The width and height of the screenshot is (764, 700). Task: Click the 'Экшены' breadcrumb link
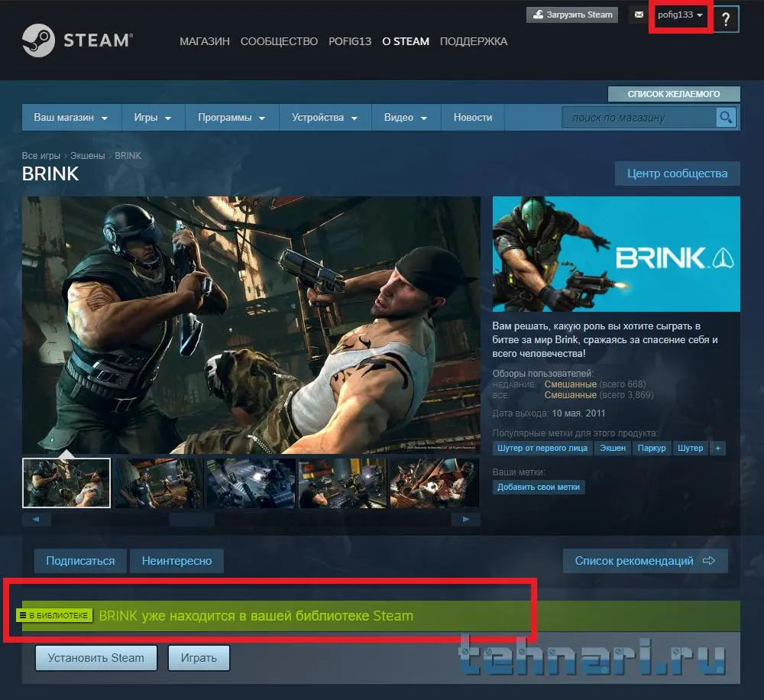point(88,155)
